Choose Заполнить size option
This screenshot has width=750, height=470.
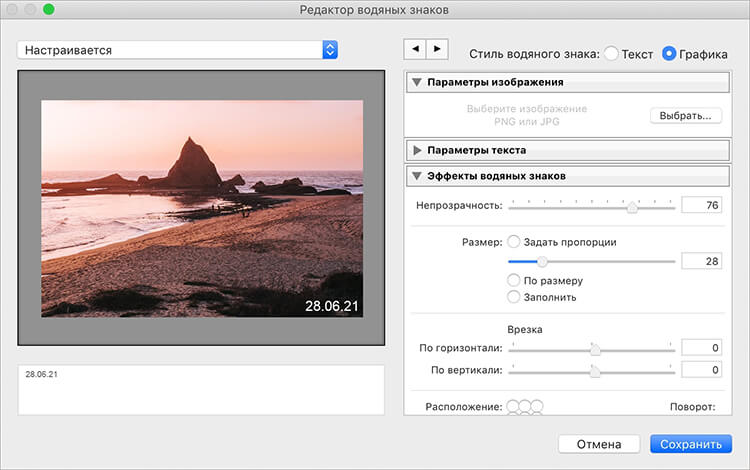pos(514,297)
